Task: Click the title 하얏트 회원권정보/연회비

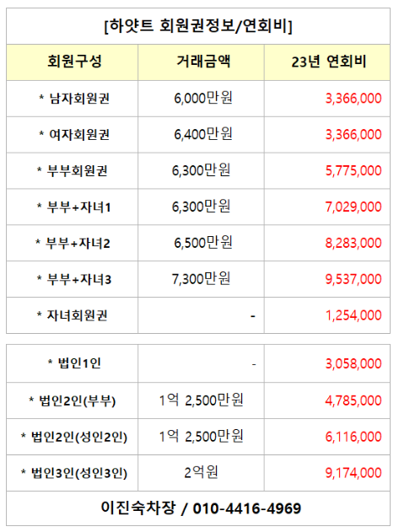Action: pos(198,26)
